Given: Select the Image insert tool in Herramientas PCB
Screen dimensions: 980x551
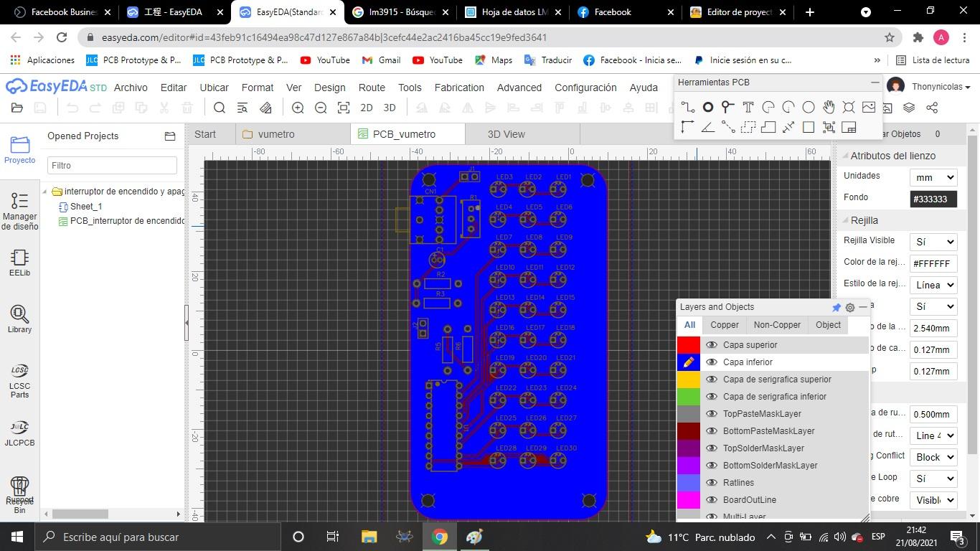Looking at the screenshot, I should [869, 108].
